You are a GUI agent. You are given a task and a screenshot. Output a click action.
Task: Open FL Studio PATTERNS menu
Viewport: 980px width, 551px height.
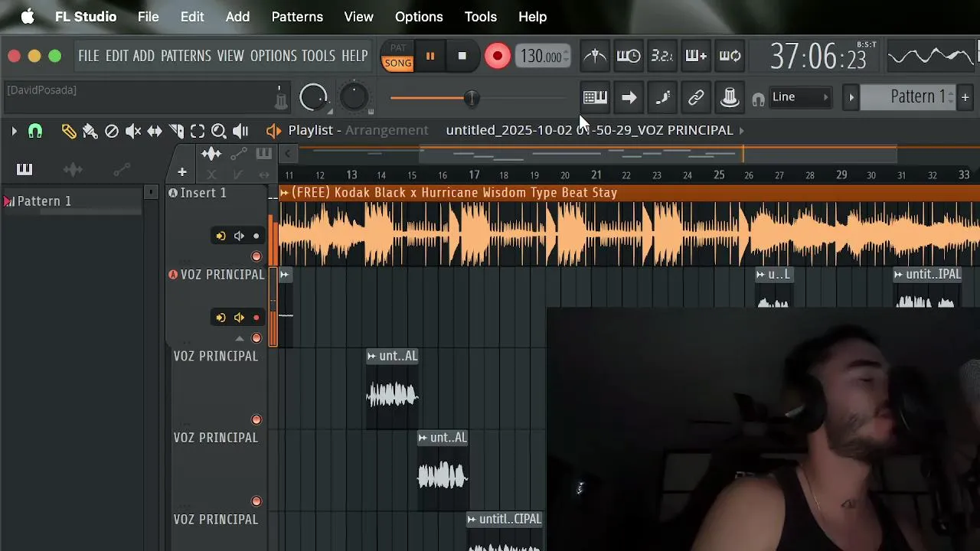pos(186,56)
